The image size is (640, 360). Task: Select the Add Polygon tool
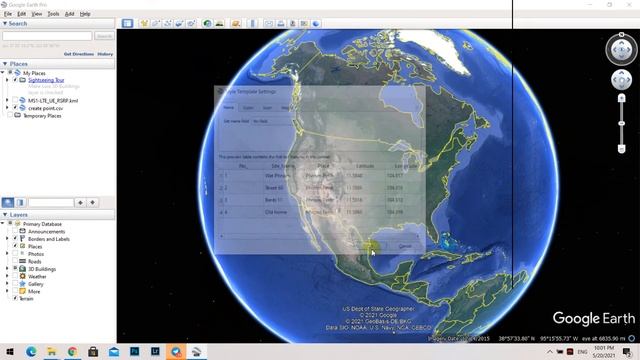tap(156, 23)
